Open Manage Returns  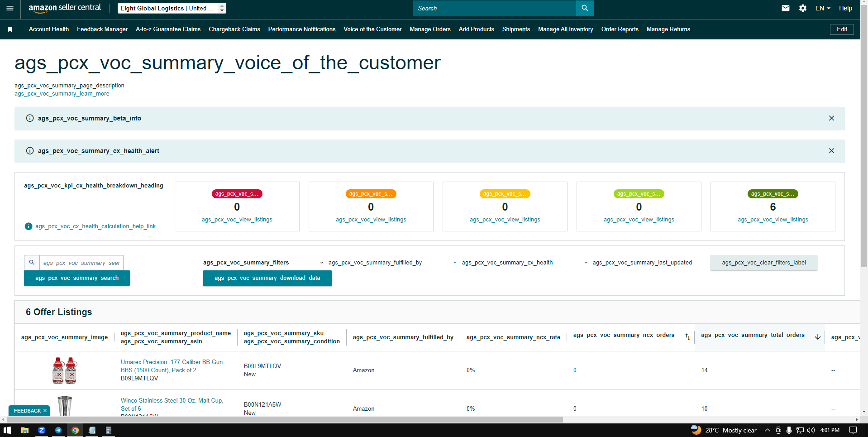click(668, 29)
